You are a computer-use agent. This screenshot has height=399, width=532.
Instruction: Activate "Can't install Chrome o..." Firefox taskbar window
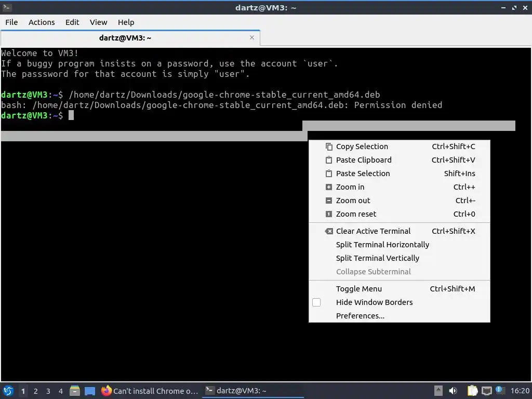pos(150,391)
